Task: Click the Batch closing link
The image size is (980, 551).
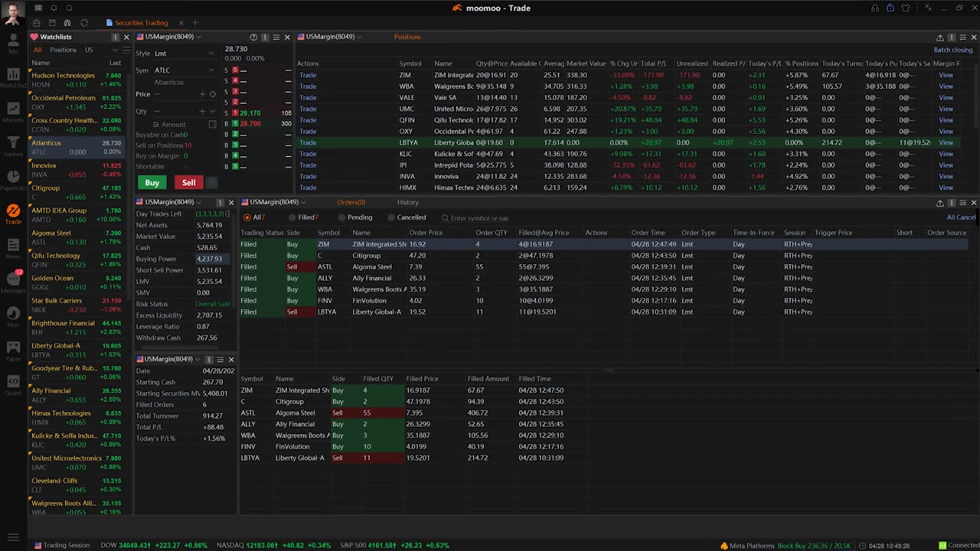Action: pos(953,50)
